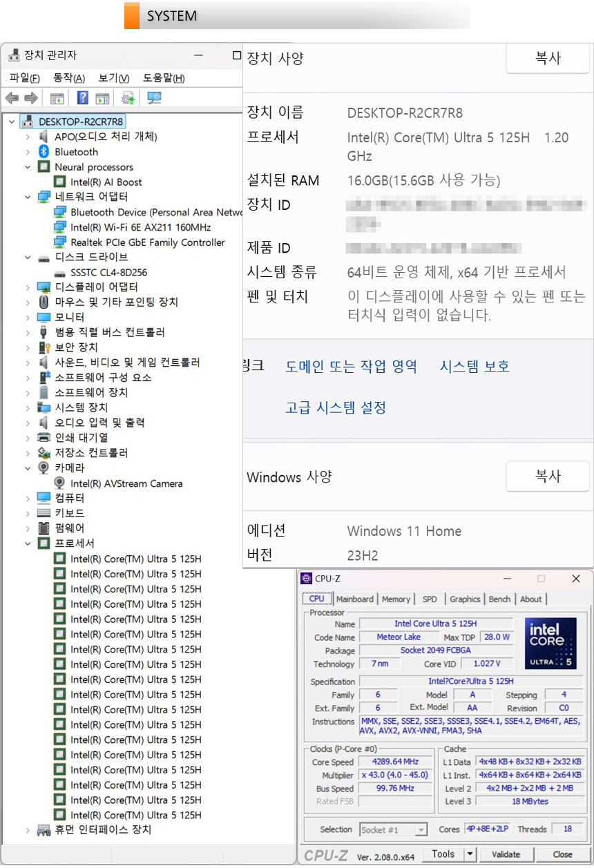Open help via the blue question mark icon

pyautogui.click(x=82, y=98)
